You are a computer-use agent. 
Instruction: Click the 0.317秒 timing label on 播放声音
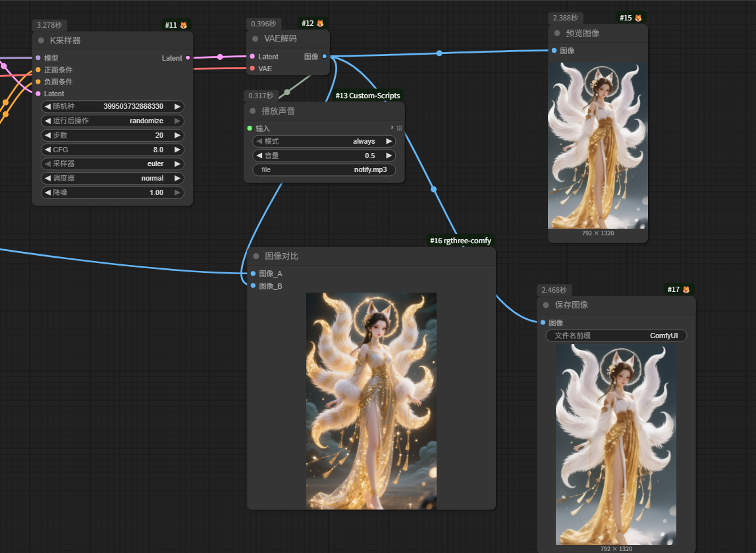point(261,96)
